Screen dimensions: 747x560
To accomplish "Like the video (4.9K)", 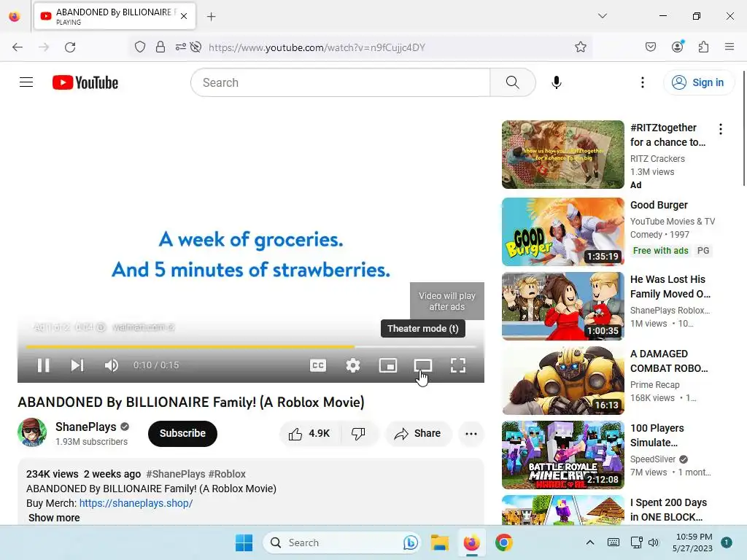I will 309,433.
